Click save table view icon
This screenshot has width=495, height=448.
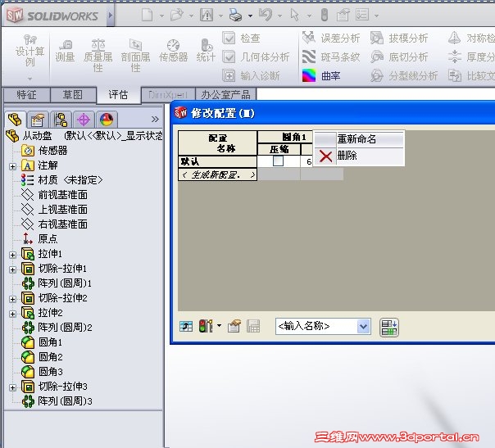[253, 326]
